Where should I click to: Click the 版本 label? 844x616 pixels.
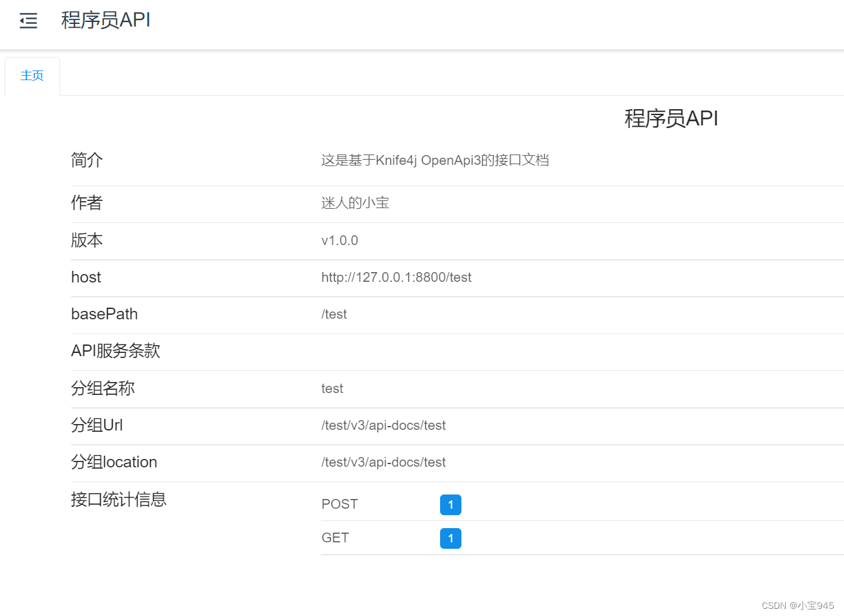click(87, 240)
